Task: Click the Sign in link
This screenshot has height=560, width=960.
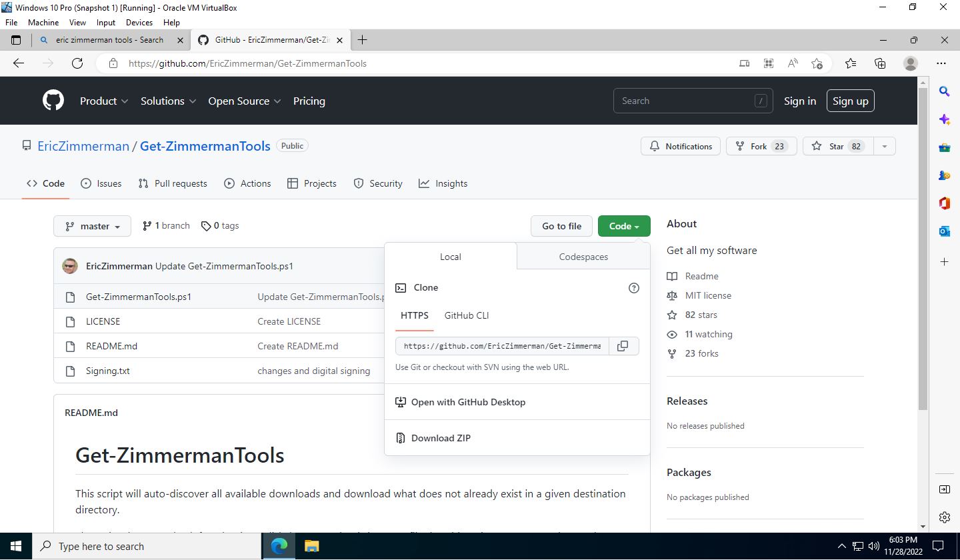Action: 800,101
